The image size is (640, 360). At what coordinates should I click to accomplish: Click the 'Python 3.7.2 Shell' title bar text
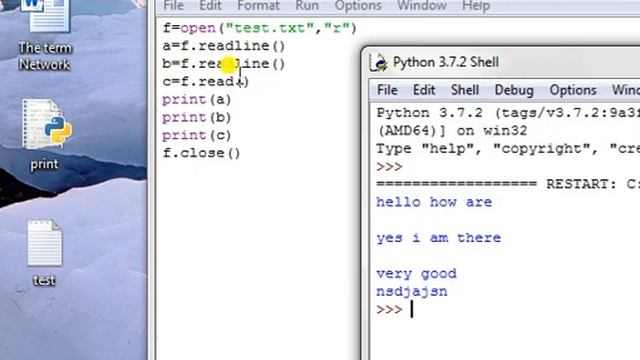click(446, 62)
